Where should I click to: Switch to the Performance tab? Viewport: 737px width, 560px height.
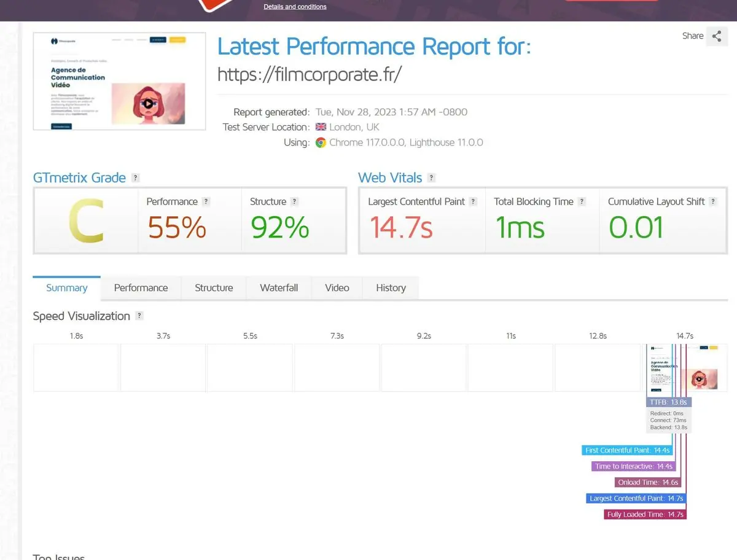[x=141, y=287]
